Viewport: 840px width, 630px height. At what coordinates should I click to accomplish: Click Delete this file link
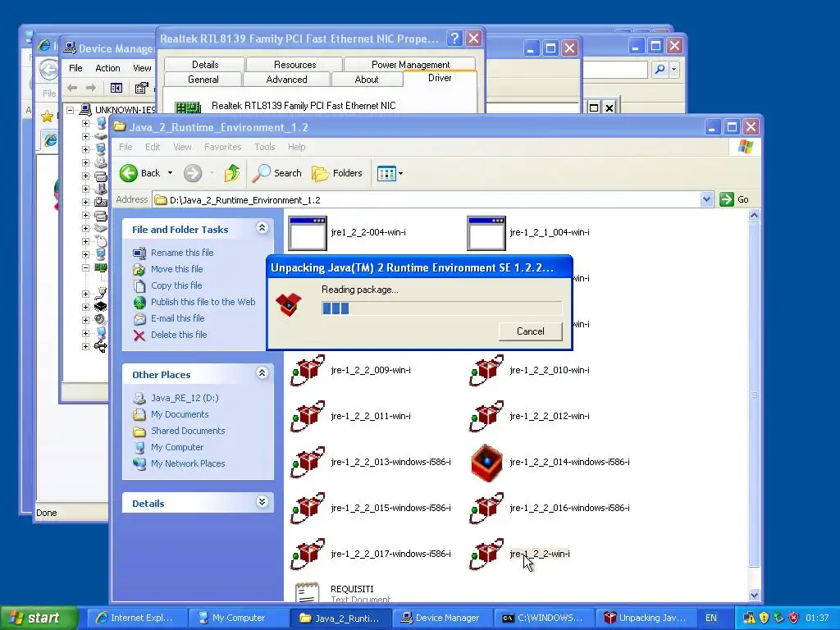[178, 335]
